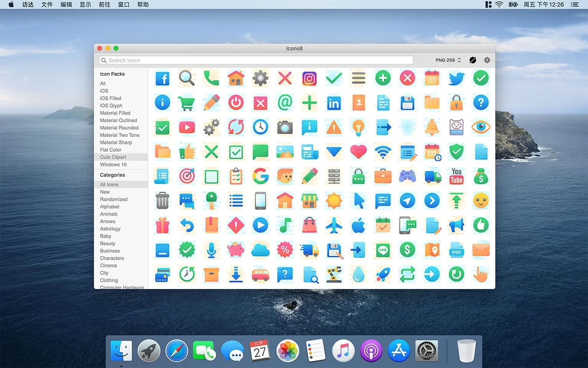Open the 文件 menu

(47, 5)
